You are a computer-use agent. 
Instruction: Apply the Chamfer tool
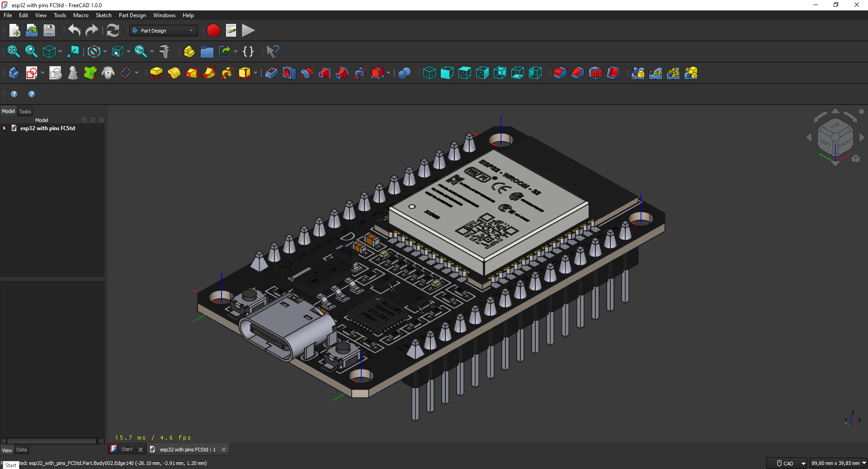point(578,73)
